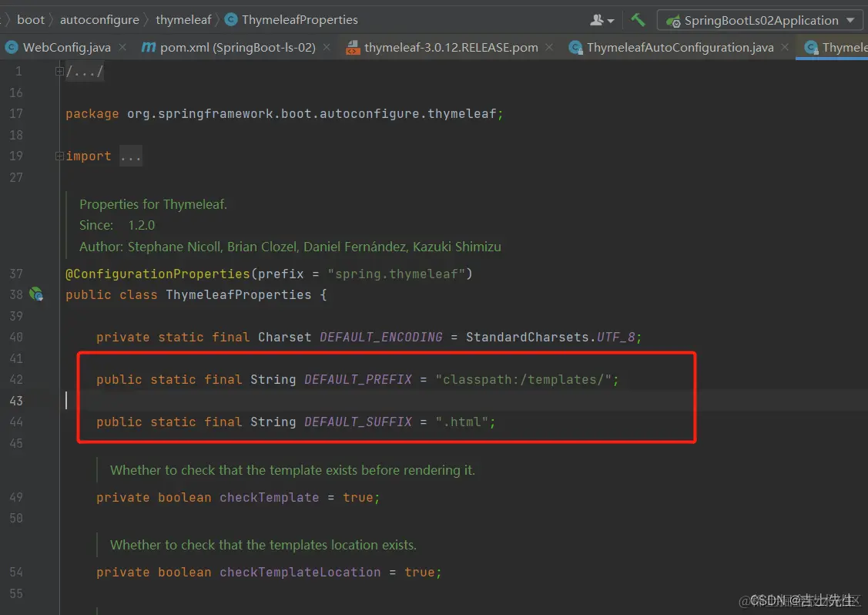868x615 pixels.
Task: Click the 'autoconfigure' breadcrumb
Action: tap(99, 20)
